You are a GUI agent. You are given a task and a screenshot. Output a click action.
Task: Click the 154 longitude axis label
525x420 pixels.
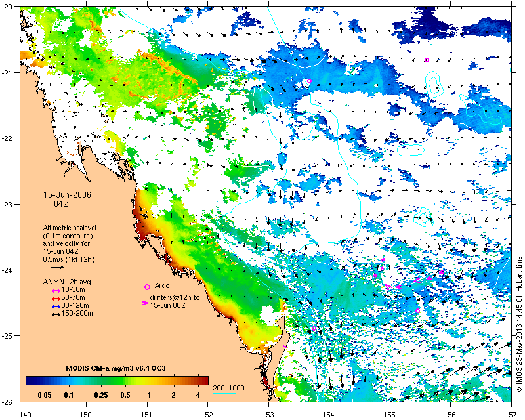329,415
